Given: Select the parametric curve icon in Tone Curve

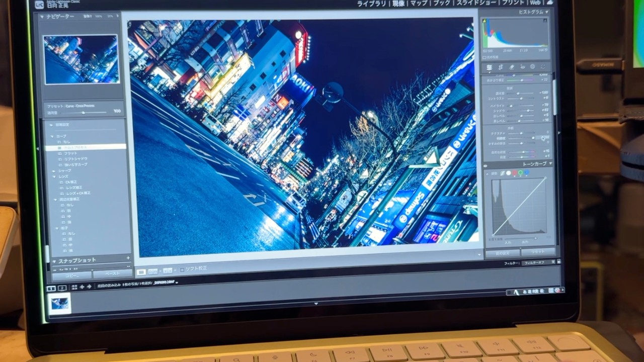Looking at the screenshot, I should tap(503, 173).
